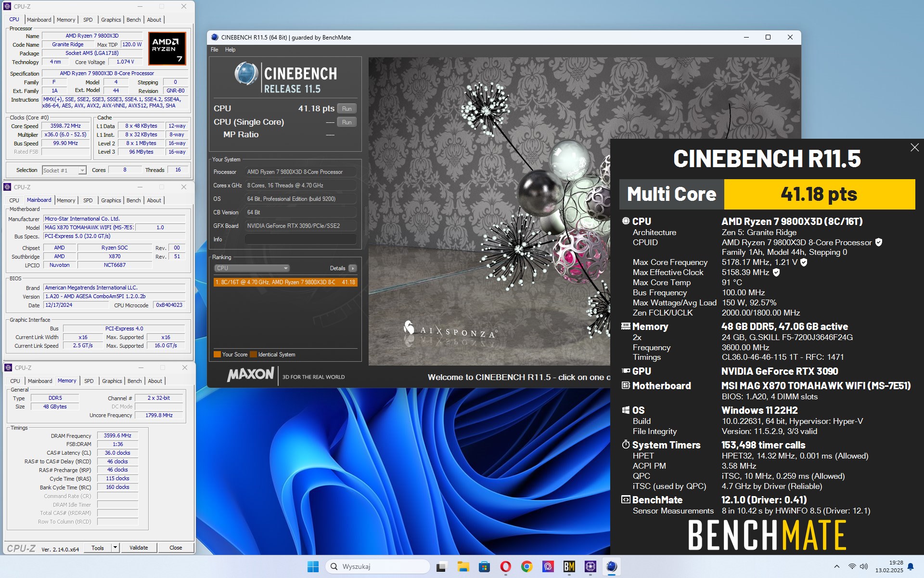Click the Identical System color swatch
Image resolution: width=924 pixels, height=578 pixels.
253,355
